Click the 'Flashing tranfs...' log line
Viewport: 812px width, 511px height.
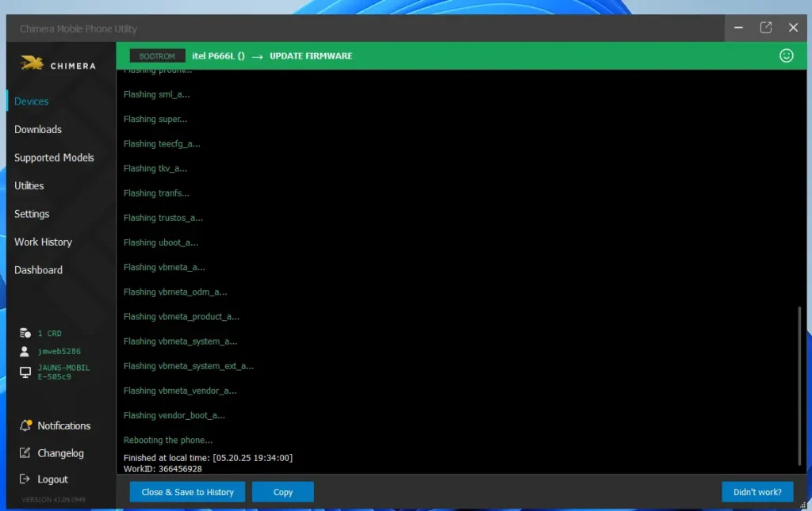[156, 193]
